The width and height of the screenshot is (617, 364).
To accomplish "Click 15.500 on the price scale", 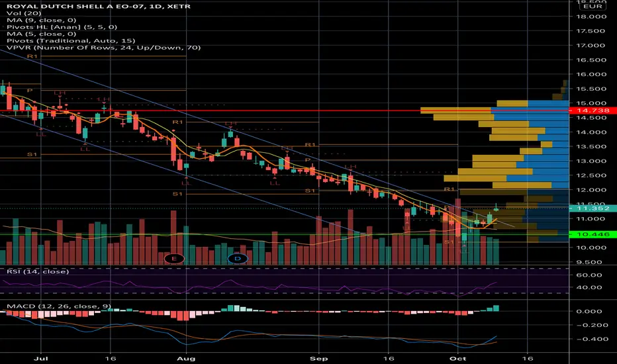I will [591, 89].
